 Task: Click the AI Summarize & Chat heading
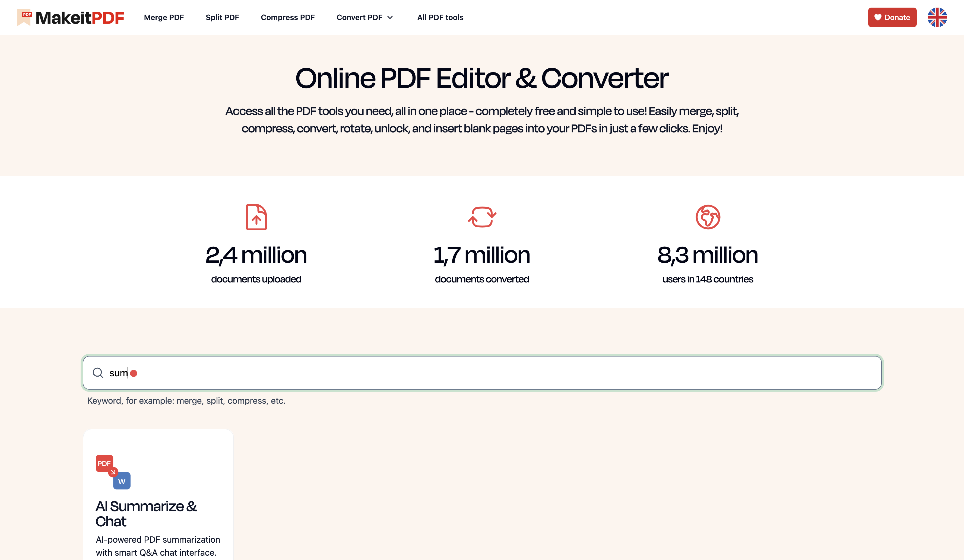pyautogui.click(x=147, y=513)
